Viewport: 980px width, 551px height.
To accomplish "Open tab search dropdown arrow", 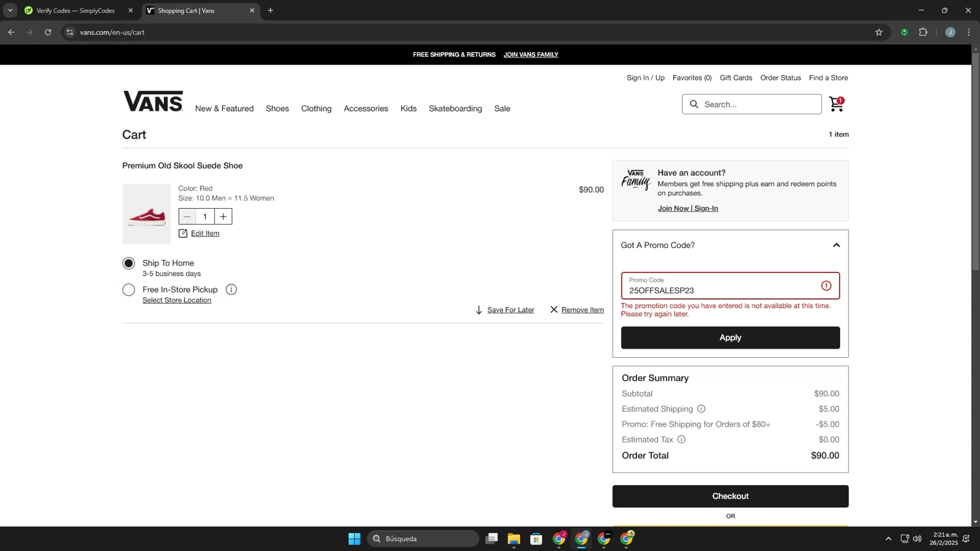I will (10, 10).
